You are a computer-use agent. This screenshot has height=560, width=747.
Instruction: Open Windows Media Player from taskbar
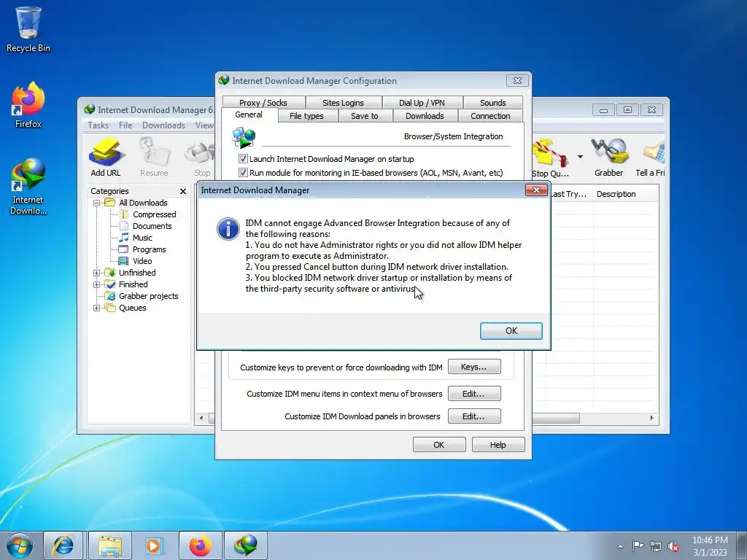pos(153,545)
